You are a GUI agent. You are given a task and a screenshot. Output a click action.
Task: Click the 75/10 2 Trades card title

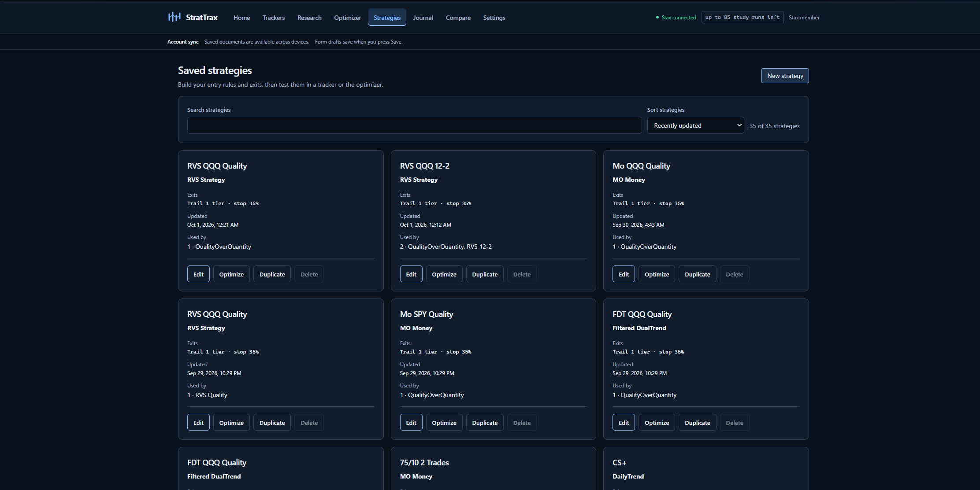pos(424,463)
